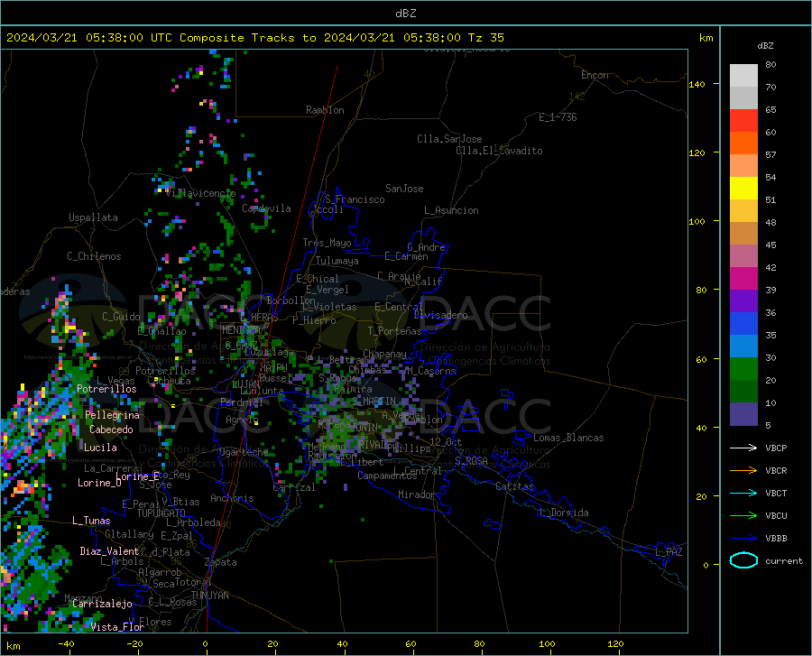Click the orange VBCR arrow icon
The width and height of the screenshot is (812, 656).
(743, 470)
